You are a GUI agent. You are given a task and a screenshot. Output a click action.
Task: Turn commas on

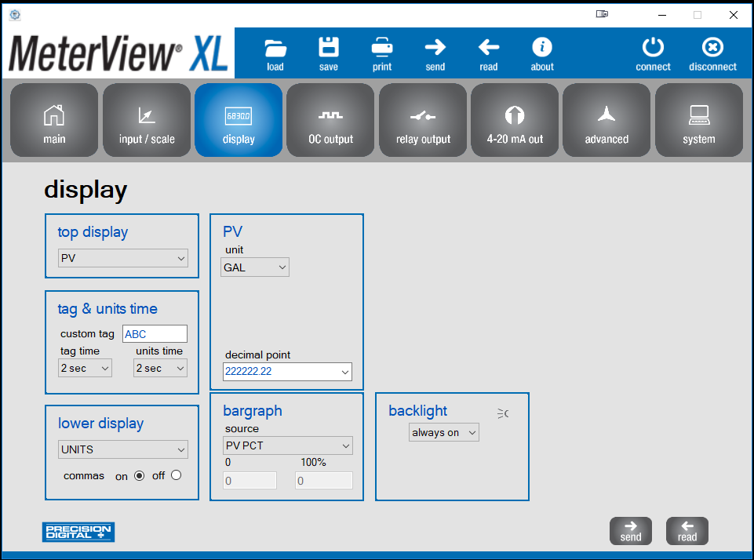pyautogui.click(x=139, y=476)
